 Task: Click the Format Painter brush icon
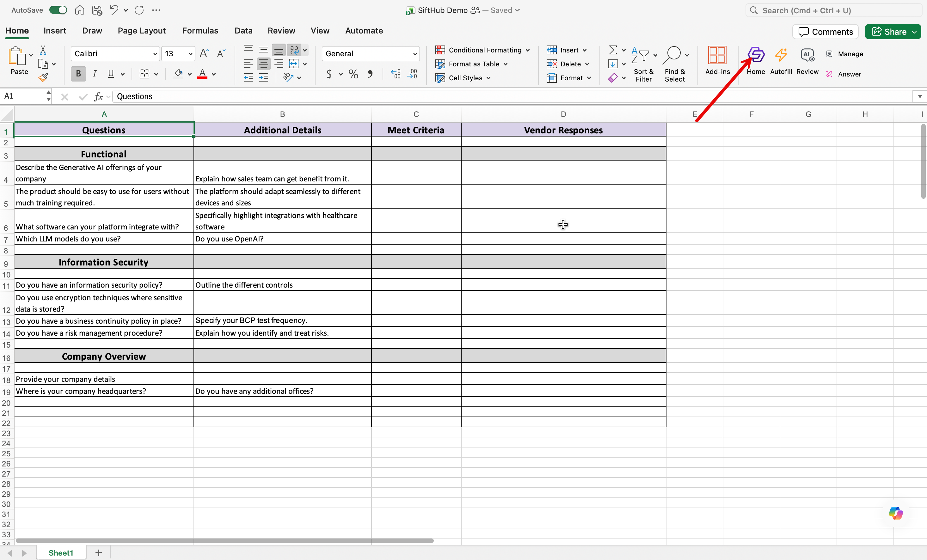(x=43, y=78)
